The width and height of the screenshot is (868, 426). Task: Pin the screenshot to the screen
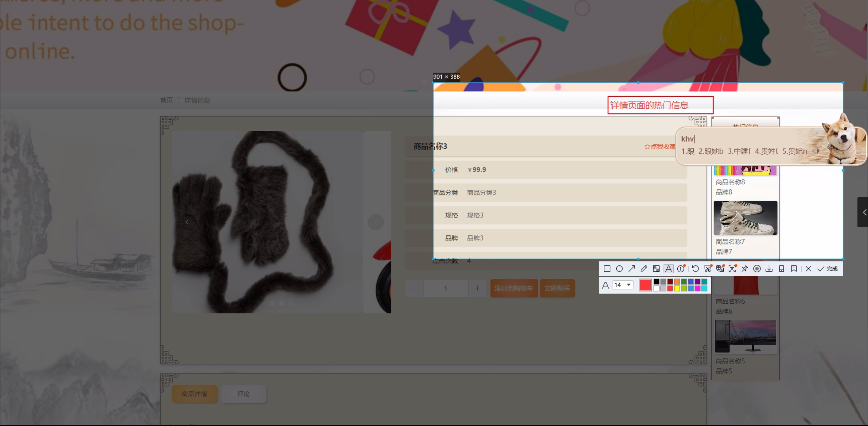click(x=745, y=269)
